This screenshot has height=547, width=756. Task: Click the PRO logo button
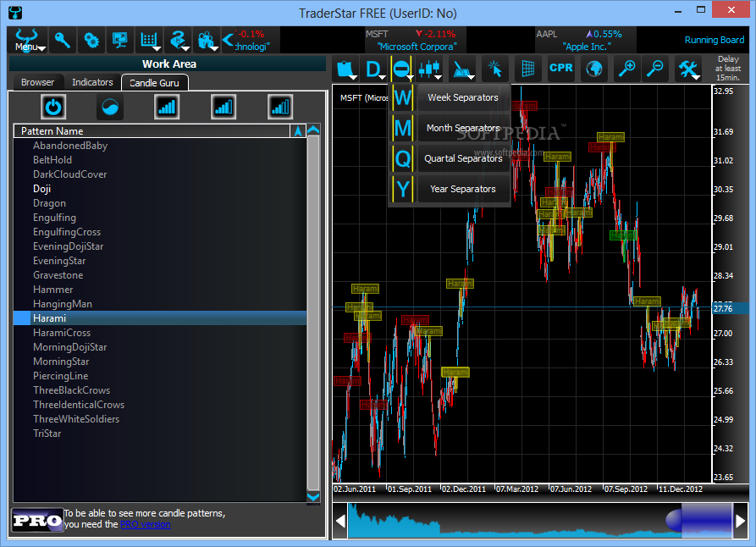37,520
